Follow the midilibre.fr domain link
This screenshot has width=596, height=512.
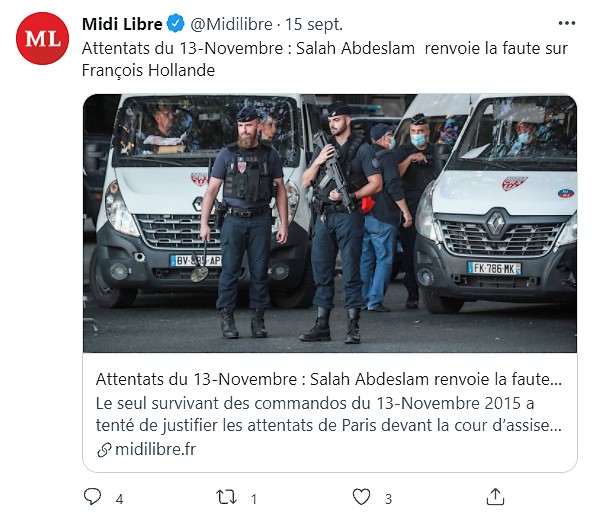(155, 450)
